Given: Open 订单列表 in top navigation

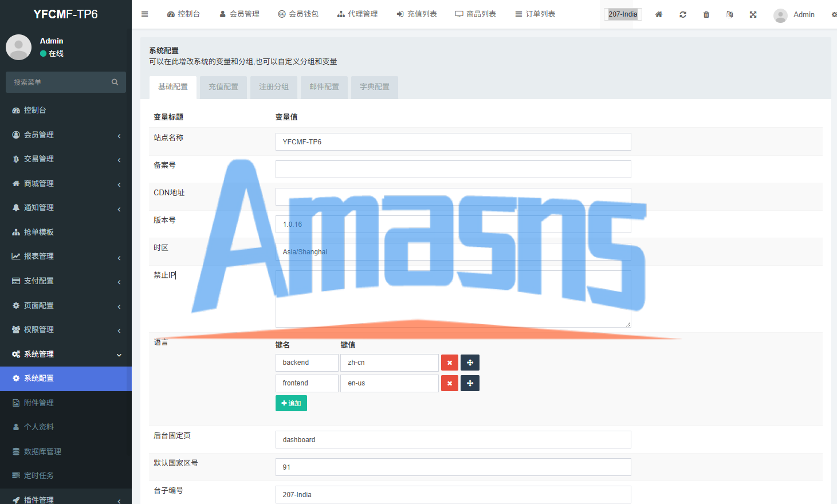Looking at the screenshot, I should pyautogui.click(x=535, y=14).
